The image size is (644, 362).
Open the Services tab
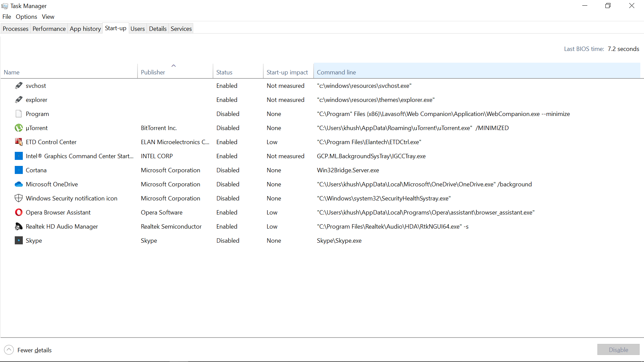(x=181, y=29)
